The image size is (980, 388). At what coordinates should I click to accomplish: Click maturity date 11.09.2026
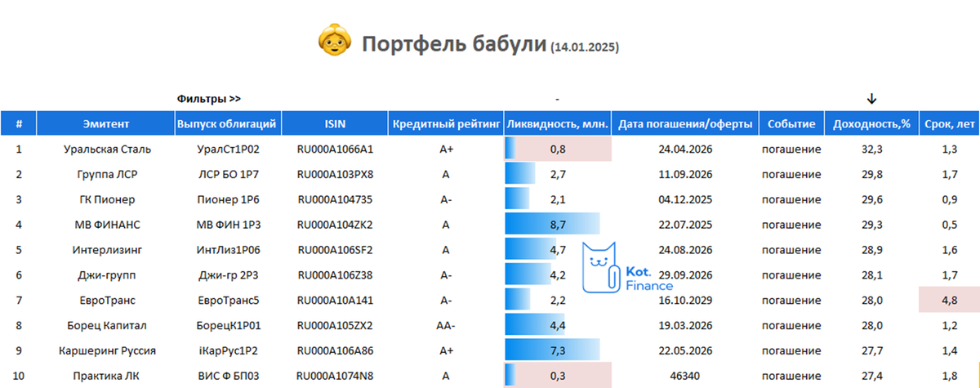[x=684, y=175]
